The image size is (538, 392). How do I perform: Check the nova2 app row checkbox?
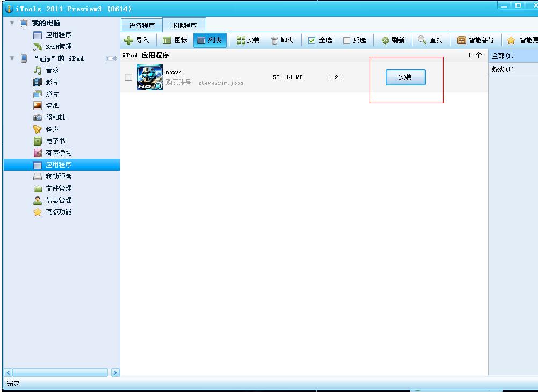[128, 77]
